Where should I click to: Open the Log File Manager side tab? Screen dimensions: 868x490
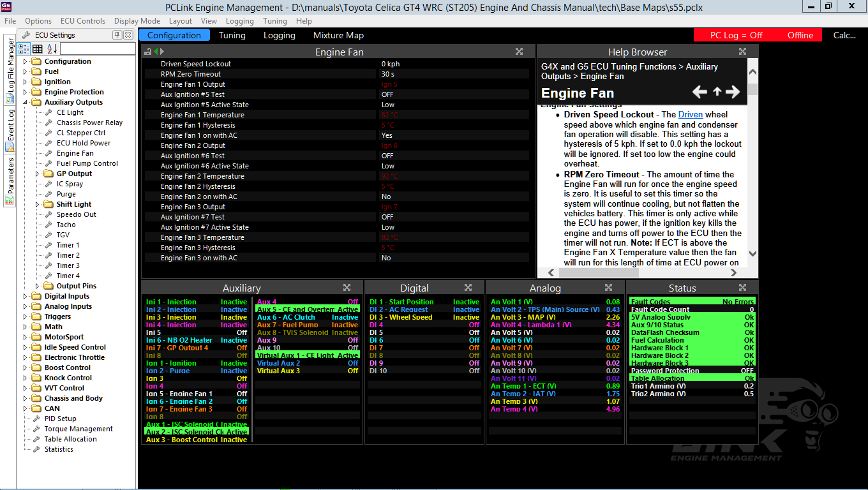[x=10, y=71]
